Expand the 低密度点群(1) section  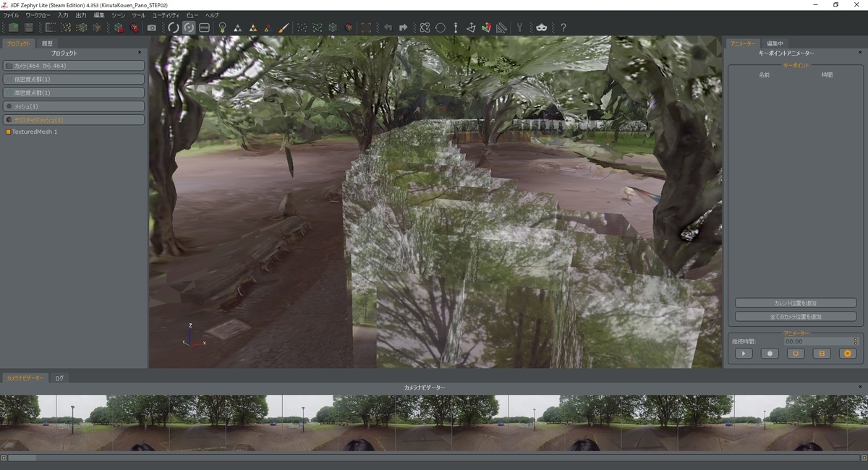[x=74, y=79]
